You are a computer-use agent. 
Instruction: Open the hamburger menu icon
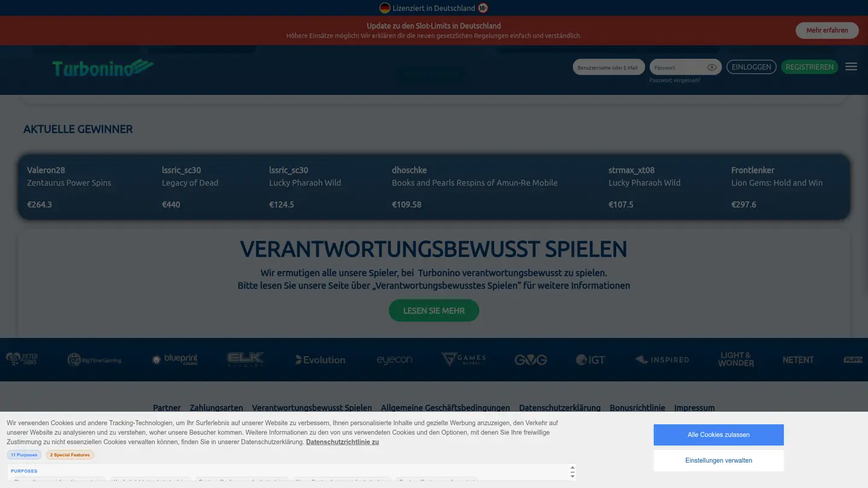(x=851, y=67)
